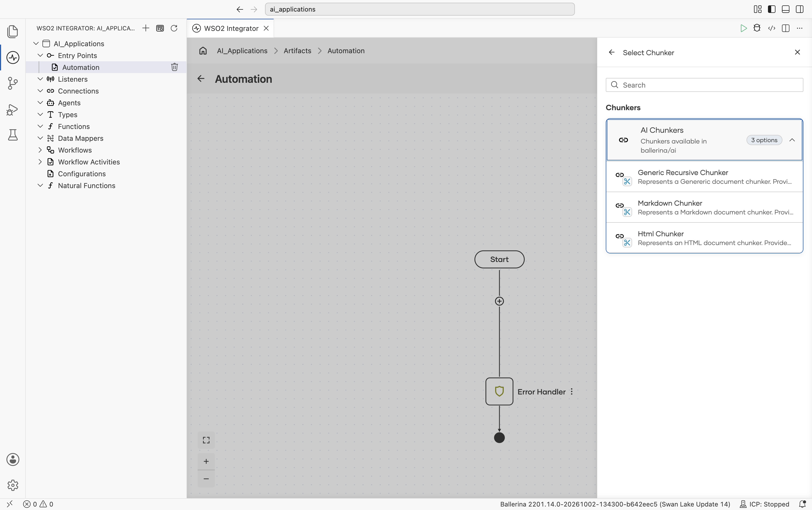Click ICP: Stopped status bar item

pyautogui.click(x=764, y=504)
